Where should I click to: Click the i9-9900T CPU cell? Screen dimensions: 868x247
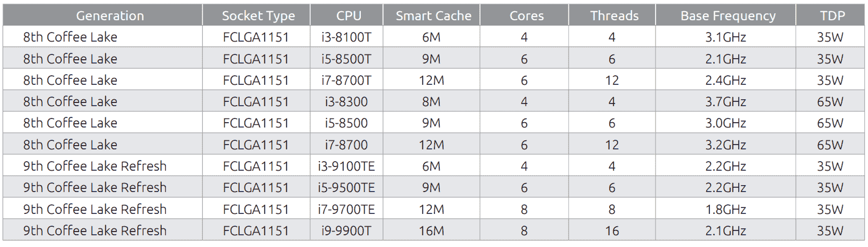coord(346,230)
